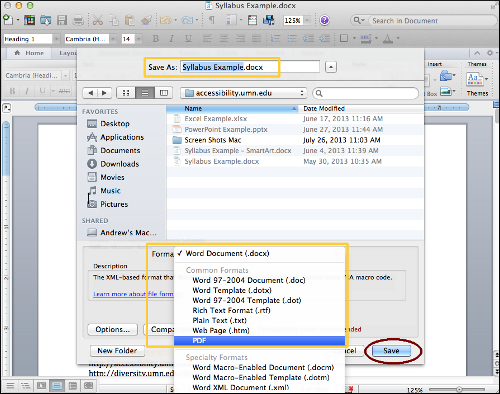500x394 pixels.
Task: Open the template gallery icon in toolbar
Action: tap(29, 20)
